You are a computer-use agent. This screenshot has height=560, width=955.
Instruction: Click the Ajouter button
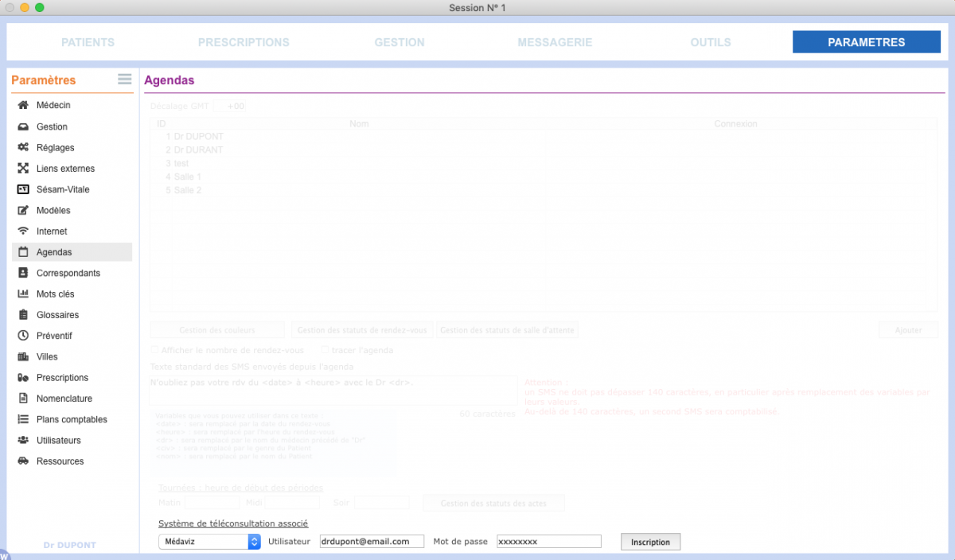908,330
